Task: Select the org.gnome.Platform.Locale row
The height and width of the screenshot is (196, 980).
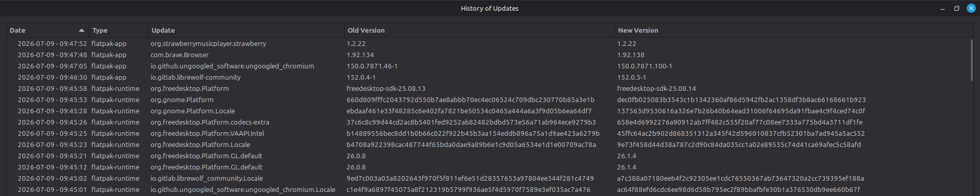Action: point(487,111)
